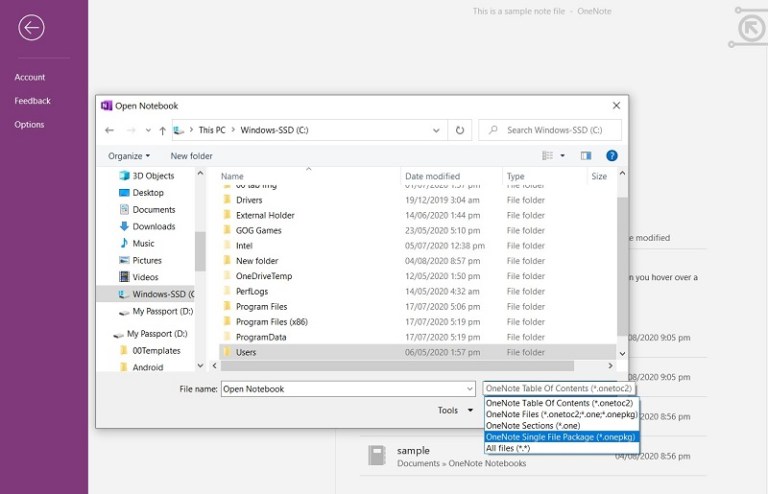Click scroll-right arrow of file list
768x494 pixels.
[x=610, y=366]
